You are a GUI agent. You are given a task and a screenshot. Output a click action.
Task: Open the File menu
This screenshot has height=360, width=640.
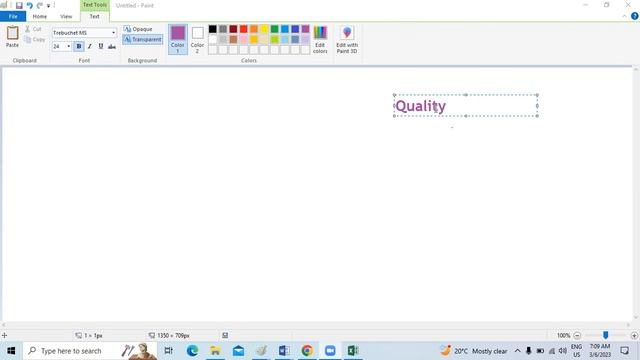coord(13,16)
